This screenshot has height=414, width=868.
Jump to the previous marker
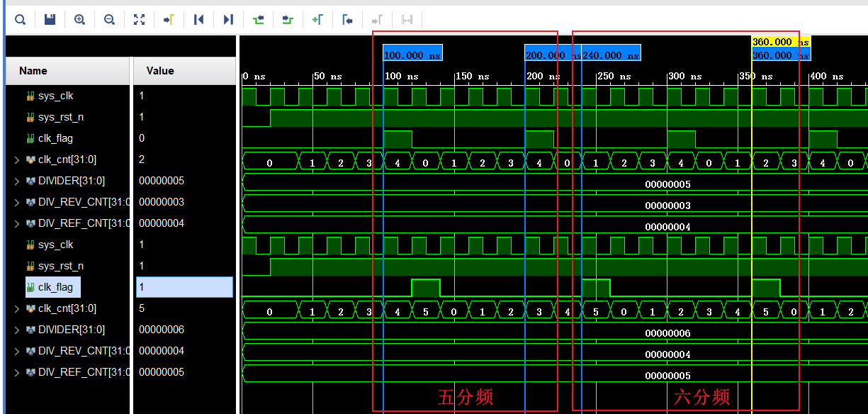347,20
